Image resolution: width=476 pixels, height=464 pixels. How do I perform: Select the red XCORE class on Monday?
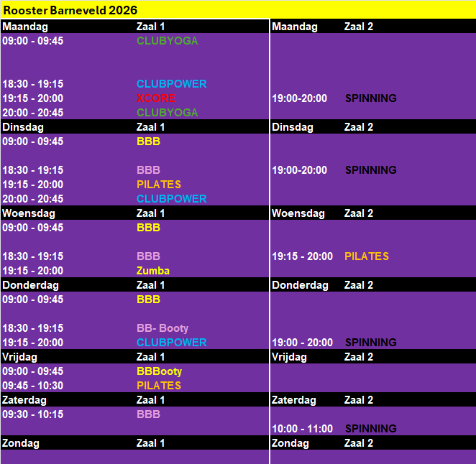[x=156, y=98]
